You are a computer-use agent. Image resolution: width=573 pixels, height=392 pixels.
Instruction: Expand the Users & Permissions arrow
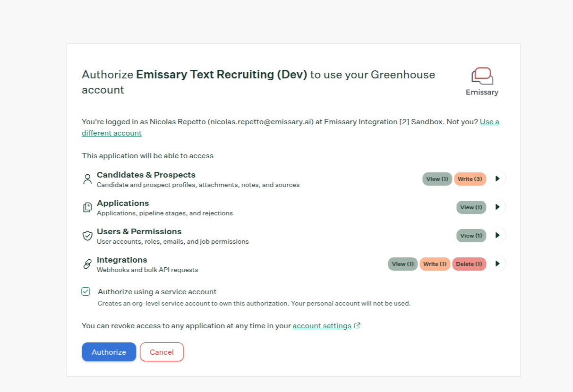(x=497, y=236)
